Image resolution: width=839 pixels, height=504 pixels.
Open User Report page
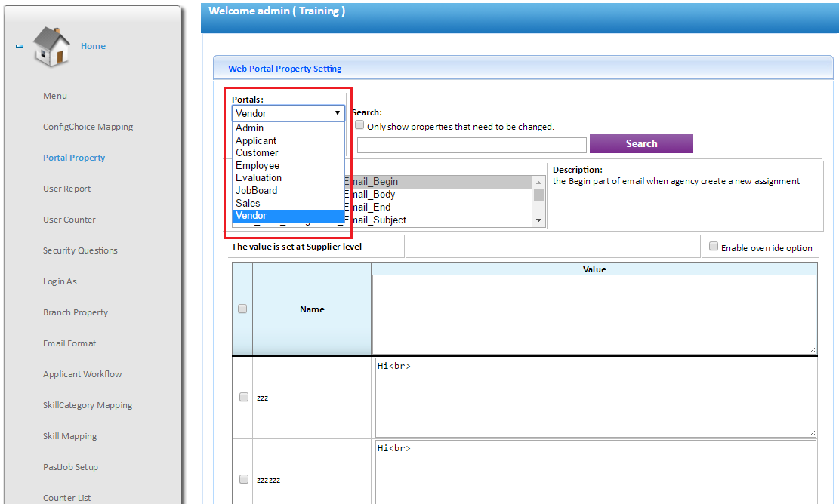[x=67, y=189]
